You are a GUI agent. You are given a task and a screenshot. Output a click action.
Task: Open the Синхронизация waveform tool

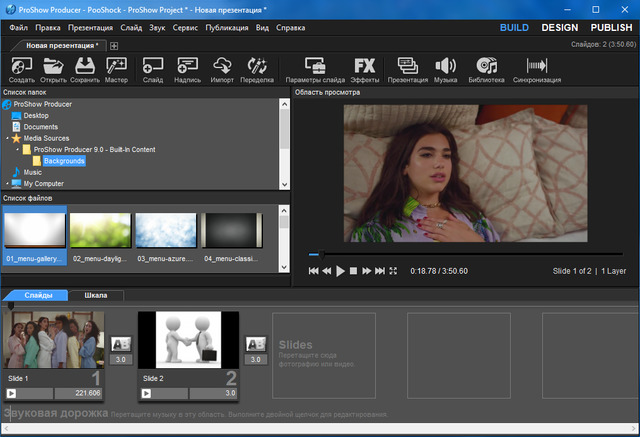[537, 67]
